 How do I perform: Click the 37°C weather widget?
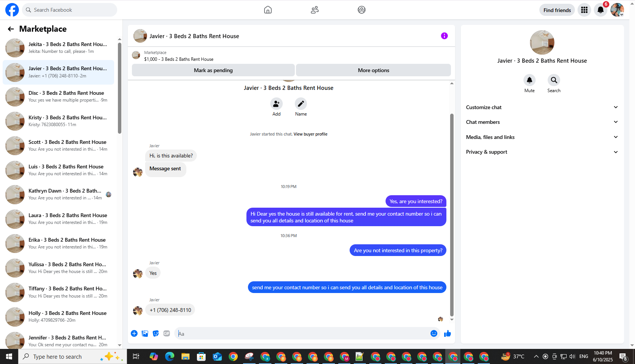pos(513,356)
